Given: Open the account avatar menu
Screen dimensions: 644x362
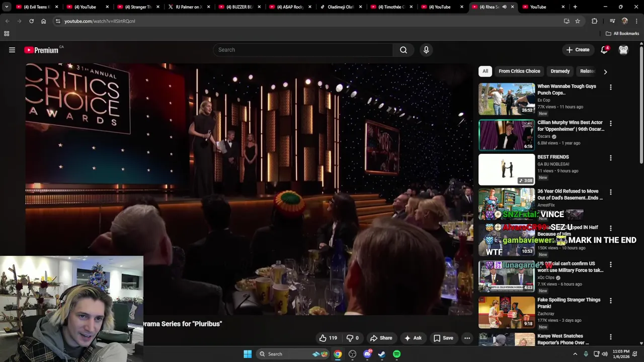Looking at the screenshot, I should click(623, 50).
